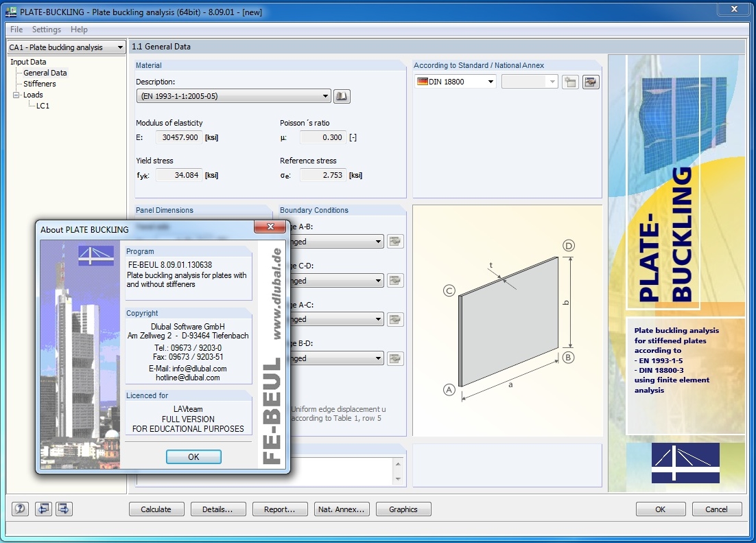Click the comment box scroll up arrow
756x543 pixels.
(x=398, y=464)
